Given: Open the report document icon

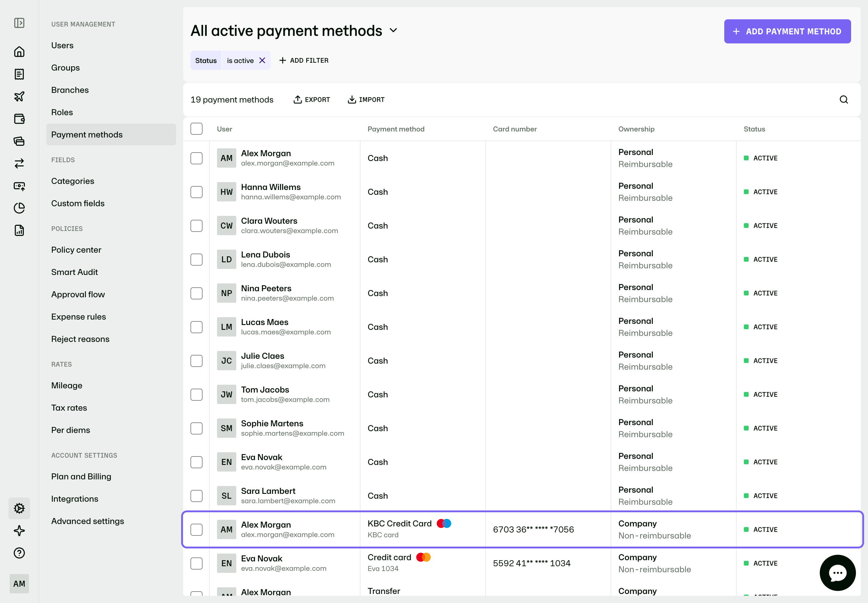Looking at the screenshot, I should pyautogui.click(x=19, y=230).
